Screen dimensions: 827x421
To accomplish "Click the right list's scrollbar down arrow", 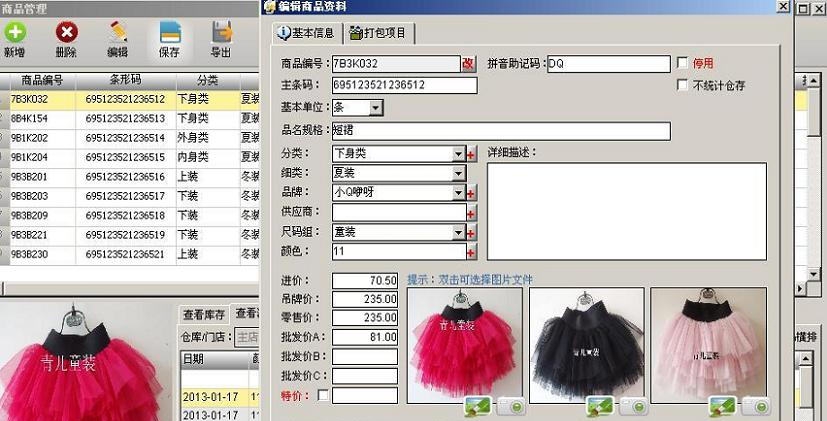I will pyautogui.click(x=814, y=273).
